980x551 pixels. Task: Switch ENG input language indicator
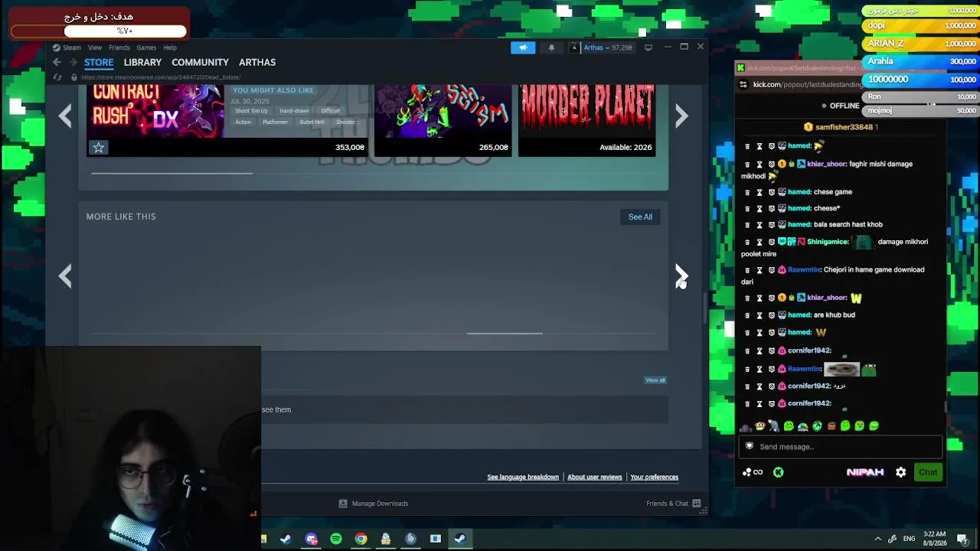point(910,539)
